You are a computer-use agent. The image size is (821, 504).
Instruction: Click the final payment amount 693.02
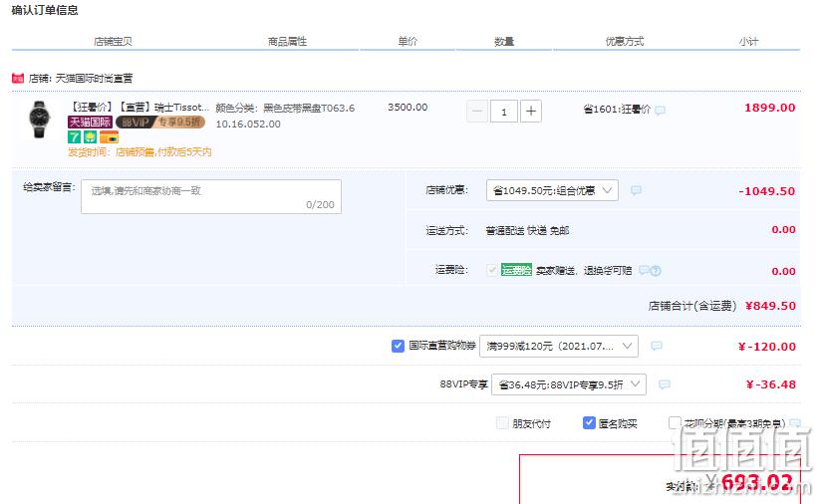pos(756,482)
